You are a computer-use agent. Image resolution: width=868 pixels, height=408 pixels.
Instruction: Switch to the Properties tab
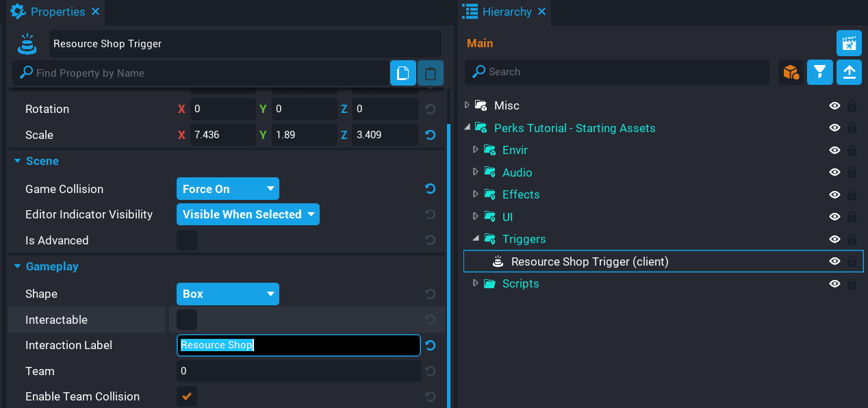[58, 12]
